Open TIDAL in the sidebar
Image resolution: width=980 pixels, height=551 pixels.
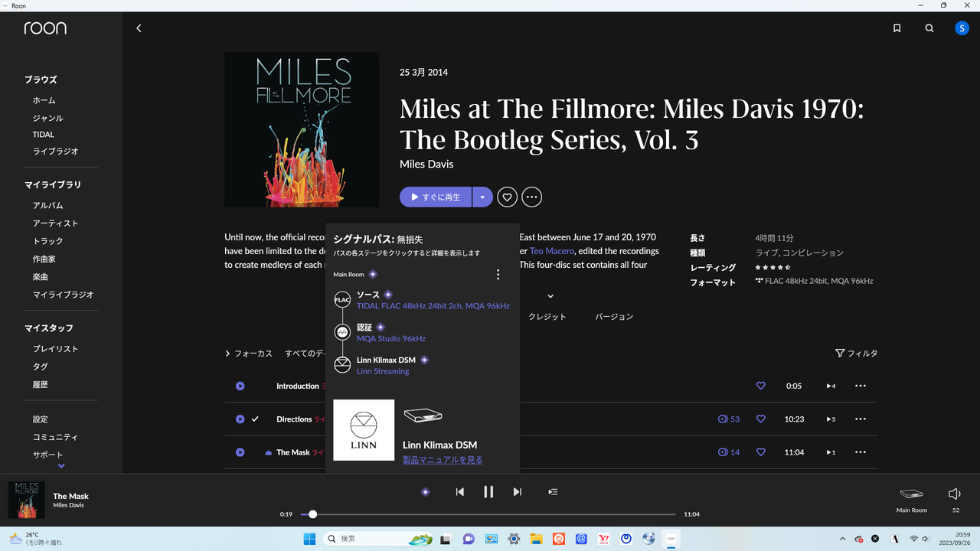click(x=44, y=135)
